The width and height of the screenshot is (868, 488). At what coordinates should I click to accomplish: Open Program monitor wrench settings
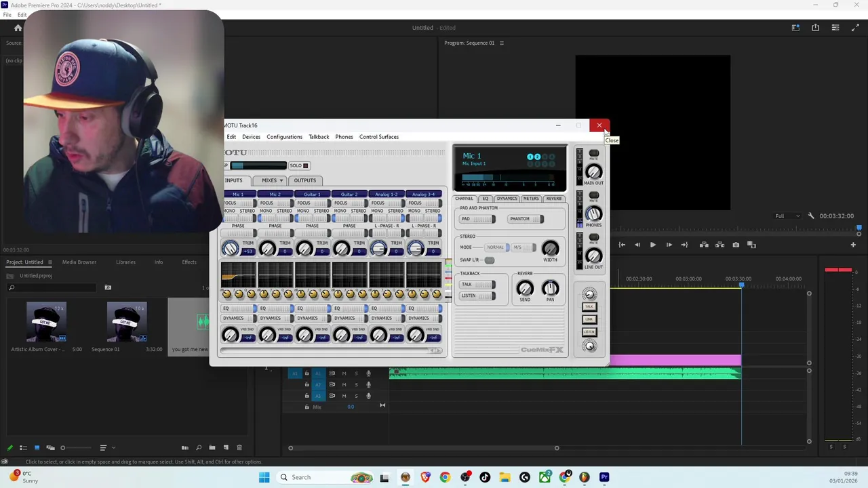tap(811, 216)
